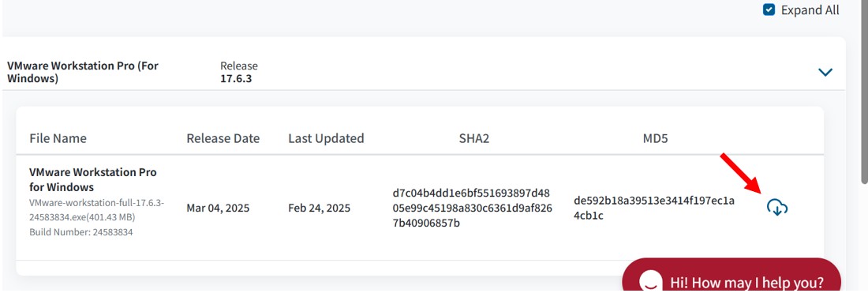Click the VMware Workstation Pro for Windows filename
The width and height of the screenshot is (868, 293).
pyautogui.click(x=93, y=179)
